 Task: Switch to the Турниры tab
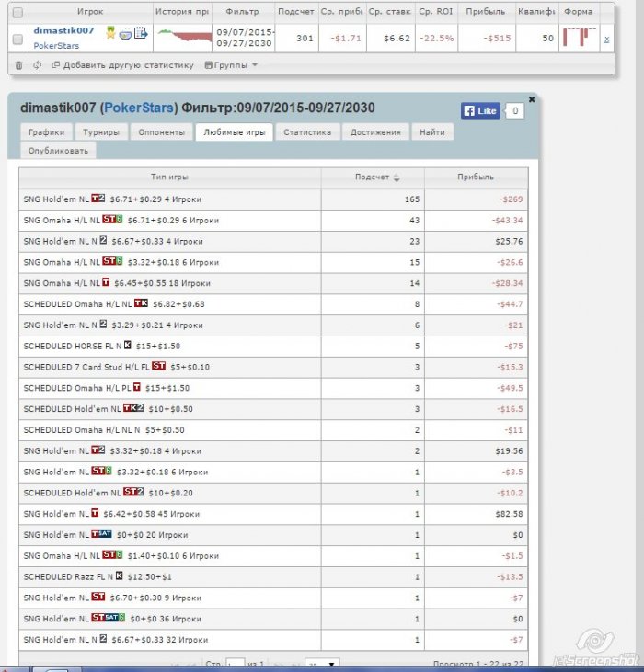[101, 132]
